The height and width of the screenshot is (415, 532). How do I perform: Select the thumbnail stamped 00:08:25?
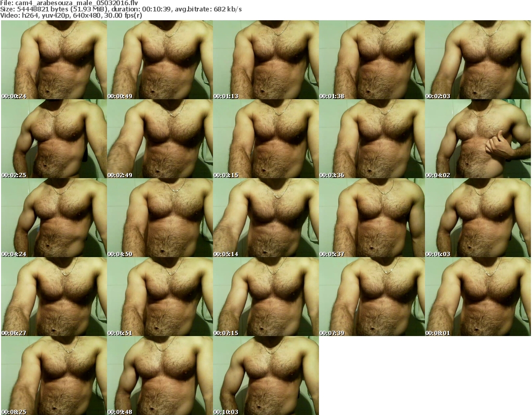54,376
